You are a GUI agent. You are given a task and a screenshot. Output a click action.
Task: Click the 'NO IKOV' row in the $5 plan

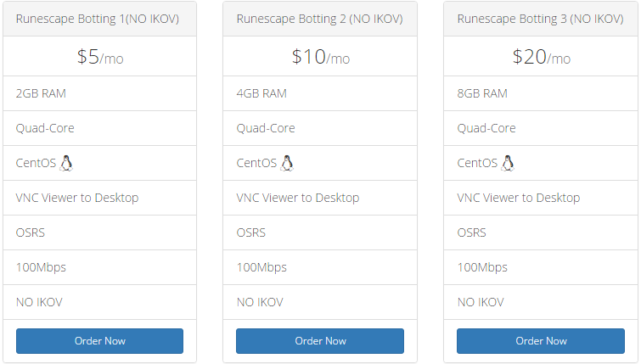(99, 302)
